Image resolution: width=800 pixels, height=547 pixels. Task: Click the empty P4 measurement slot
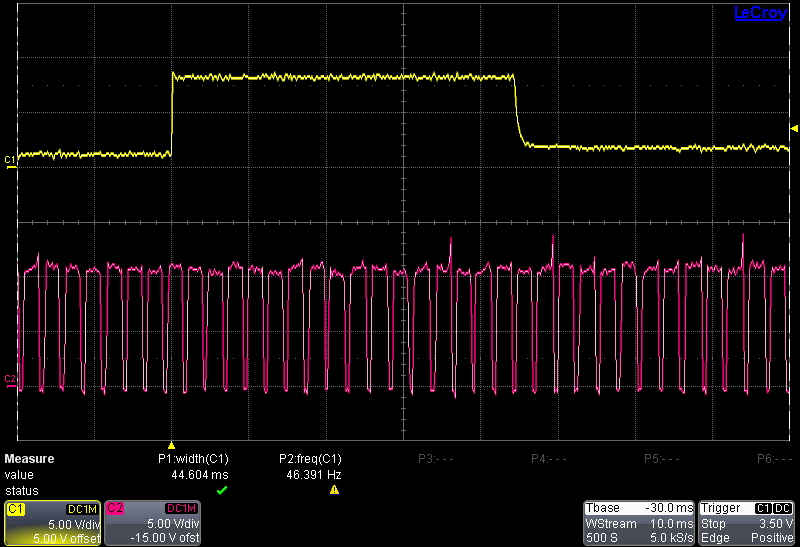[548, 459]
